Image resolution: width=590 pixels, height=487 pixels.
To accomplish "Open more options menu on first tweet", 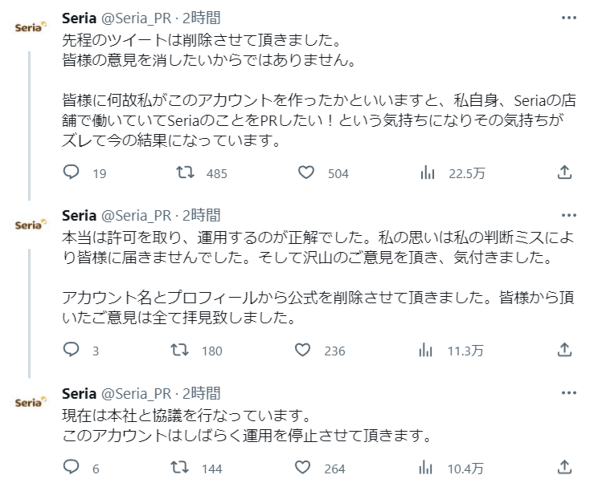I will [x=569, y=18].
